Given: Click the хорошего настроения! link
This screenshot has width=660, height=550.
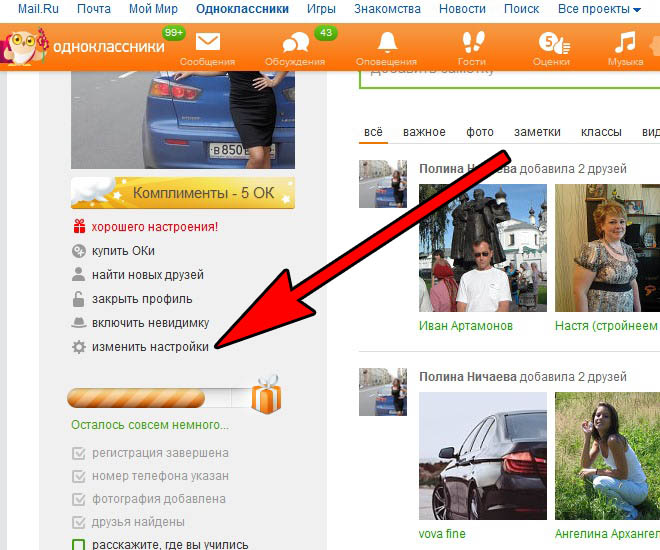Looking at the screenshot, I should (155, 227).
